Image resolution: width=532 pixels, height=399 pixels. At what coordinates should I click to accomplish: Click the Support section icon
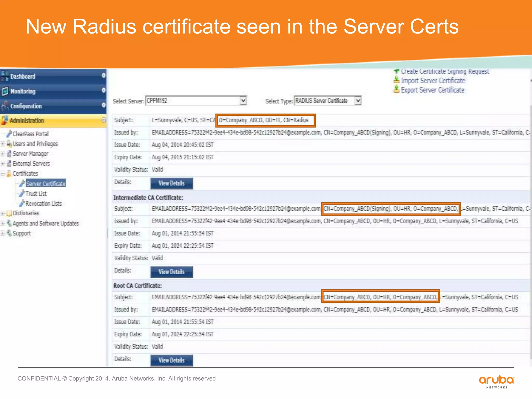point(9,233)
